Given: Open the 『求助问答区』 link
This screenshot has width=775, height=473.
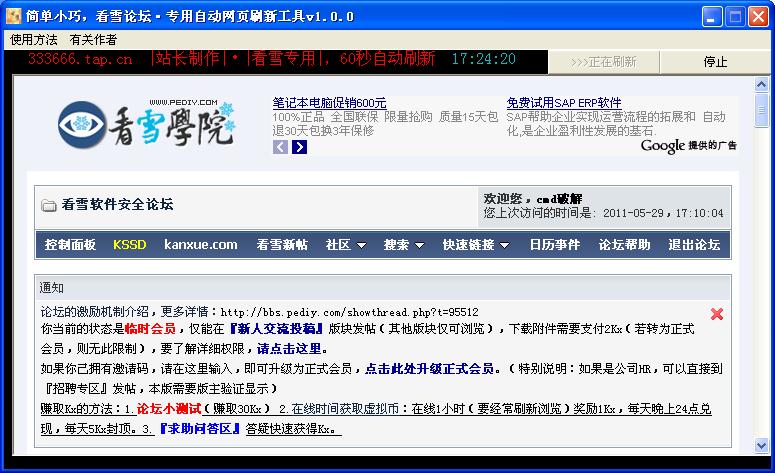Looking at the screenshot, I should pyautogui.click(x=200, y=429).
